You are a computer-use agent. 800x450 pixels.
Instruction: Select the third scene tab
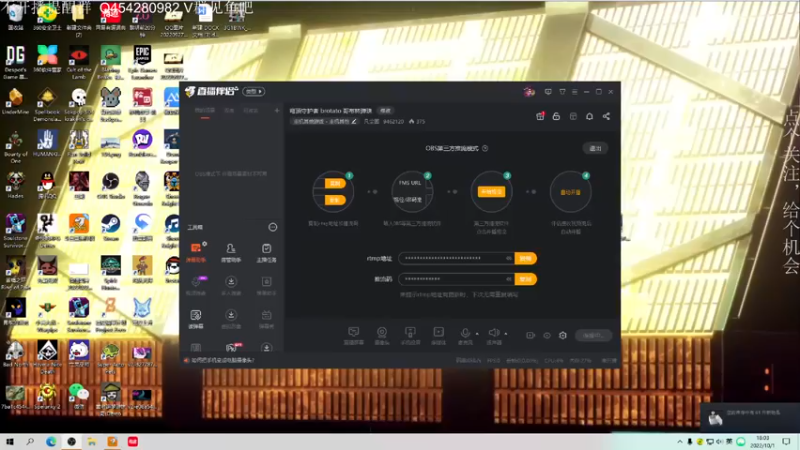pos(251,111)
